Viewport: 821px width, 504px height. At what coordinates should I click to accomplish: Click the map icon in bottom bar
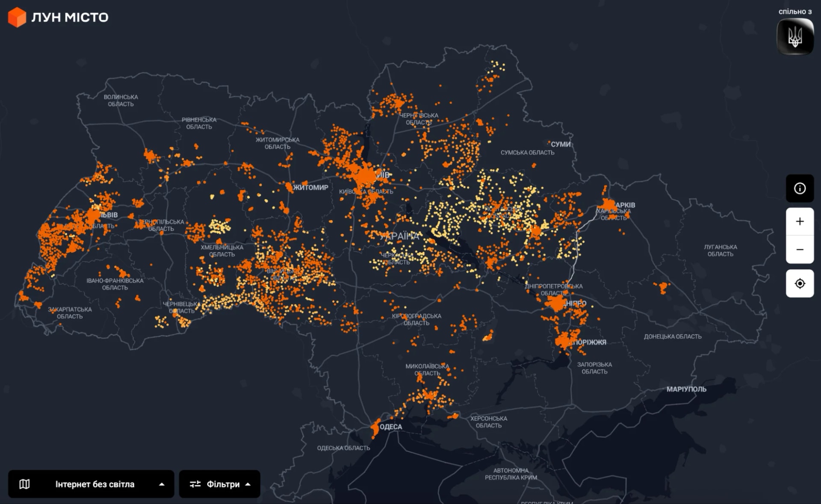pyautogui.click(x=24, y=484)
